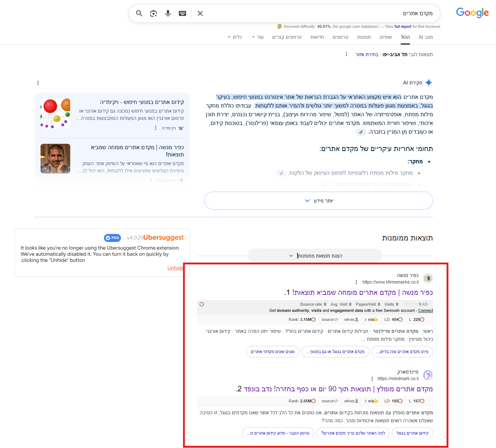Start voice search with microphone icon
496x448 pixels.
[168, 13]
